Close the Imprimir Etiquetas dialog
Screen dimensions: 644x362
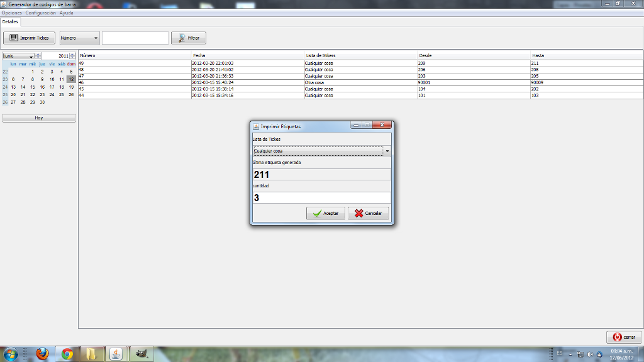[382, 125]
